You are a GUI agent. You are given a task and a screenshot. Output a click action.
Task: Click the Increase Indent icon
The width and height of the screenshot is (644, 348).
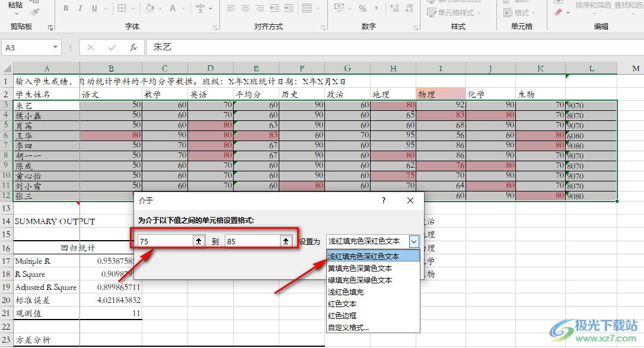[x=289, y=8]
